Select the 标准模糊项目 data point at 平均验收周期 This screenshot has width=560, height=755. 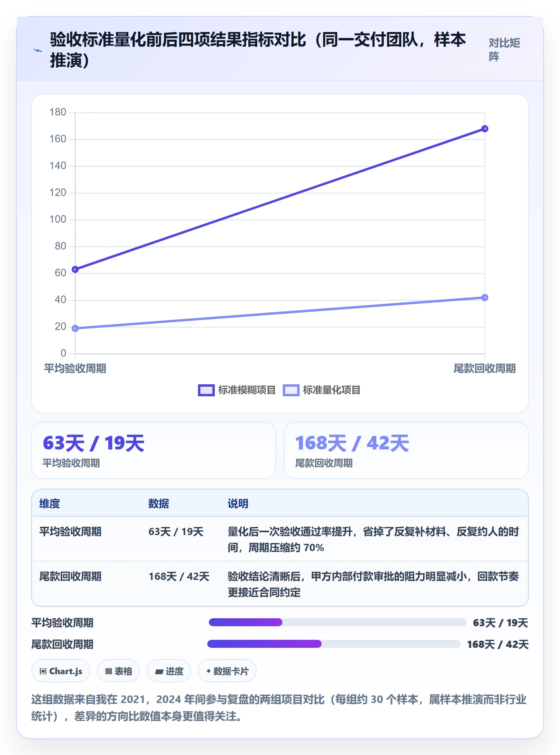[75, 270]
